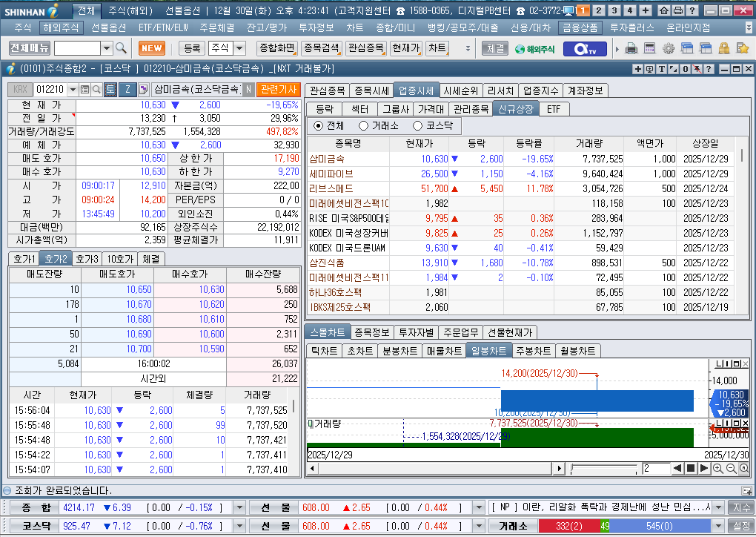
Task: Click the T icon in window 0101 title bar
Action: 661,69
